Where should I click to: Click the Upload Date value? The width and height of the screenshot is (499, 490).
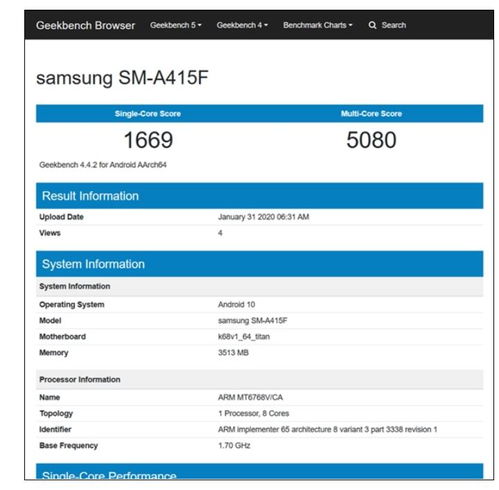[x=263, y=217]
